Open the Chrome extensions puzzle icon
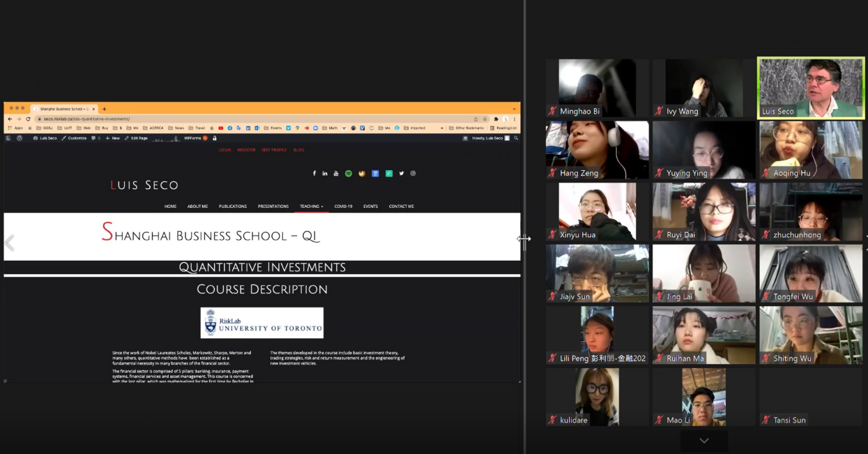Image resolution: width=868 pixels, height=454 pixels. click(496, 119)
